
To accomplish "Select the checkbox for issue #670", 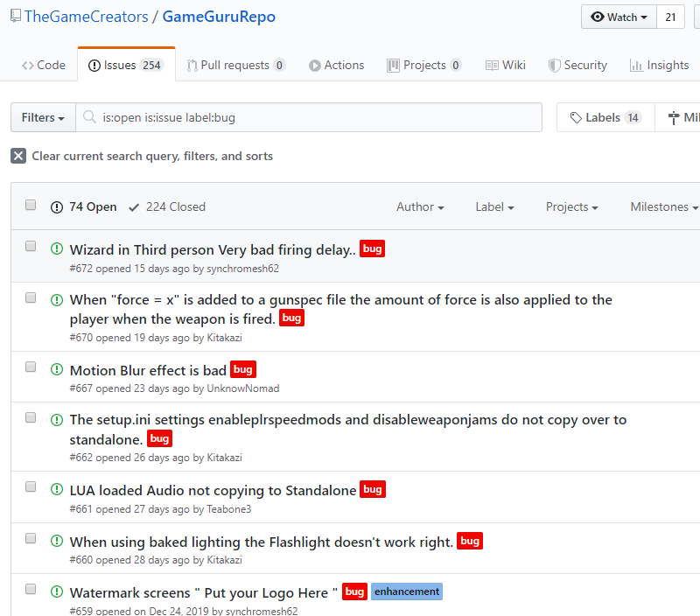I will click(x=31, y=297).
